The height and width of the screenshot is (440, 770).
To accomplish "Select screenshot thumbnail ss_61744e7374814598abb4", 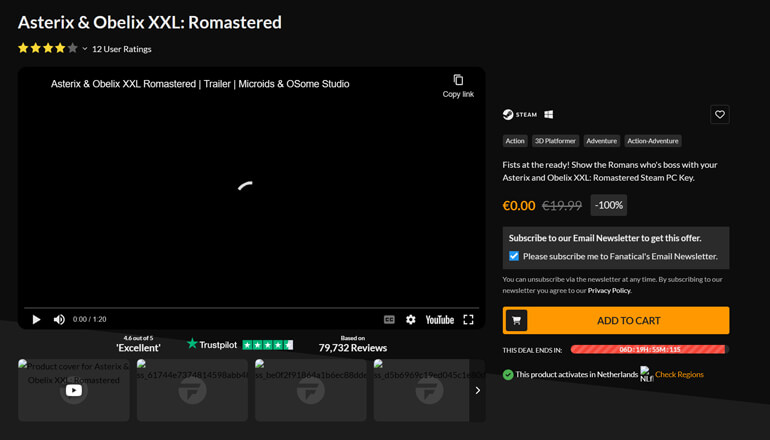I will tap(192, 390).
